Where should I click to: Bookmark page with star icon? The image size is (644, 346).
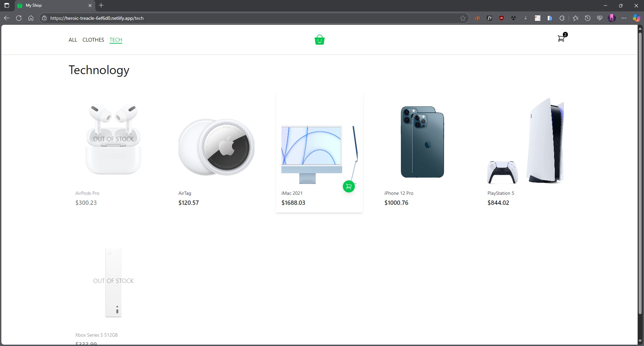(x=463, y=18)
